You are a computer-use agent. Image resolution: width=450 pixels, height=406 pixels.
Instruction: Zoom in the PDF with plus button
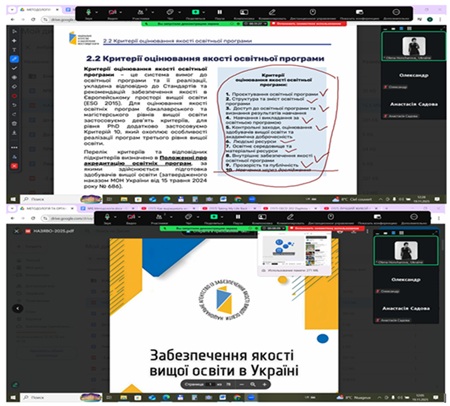(x=264, y=384)
